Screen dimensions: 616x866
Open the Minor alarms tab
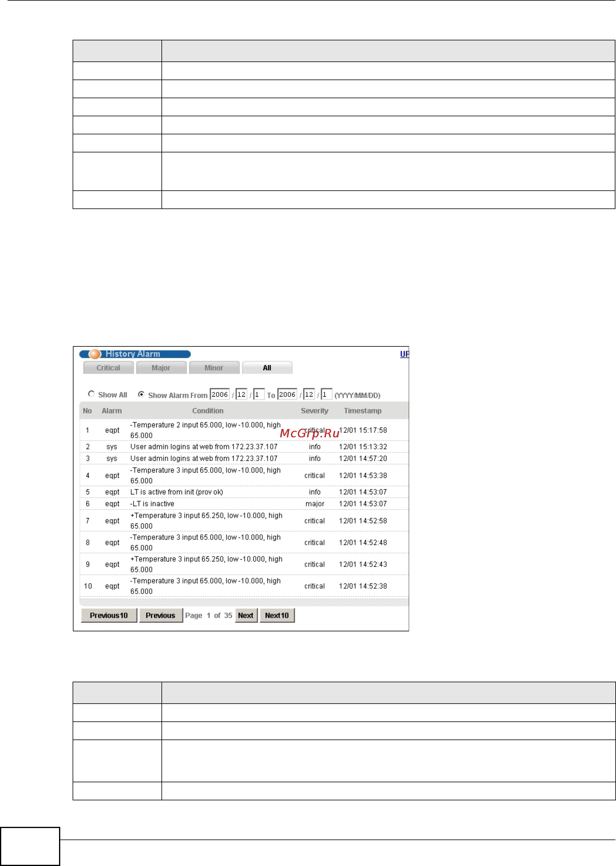tap(214, 367)
